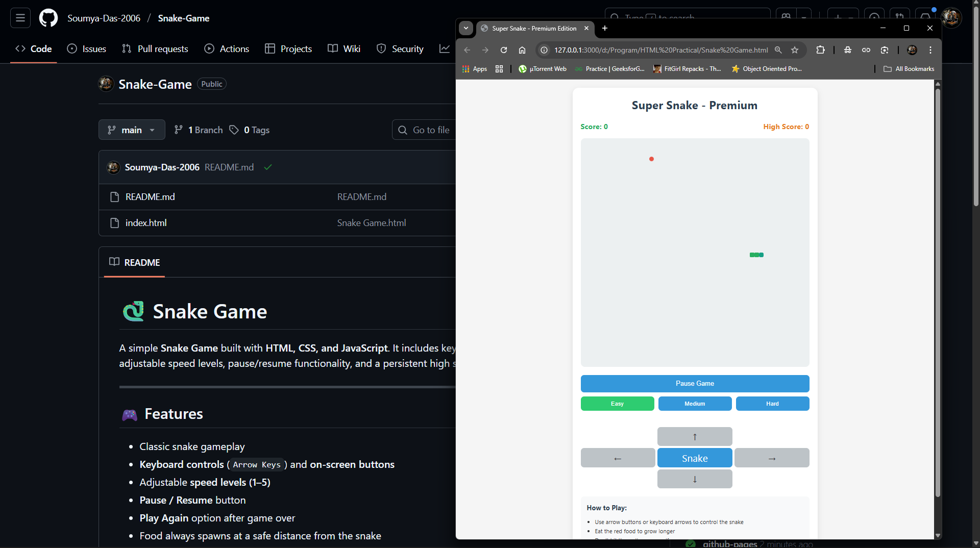The image size is (980, 548).
Task: Click the down arrow control button
Action: tap(695, 479)
